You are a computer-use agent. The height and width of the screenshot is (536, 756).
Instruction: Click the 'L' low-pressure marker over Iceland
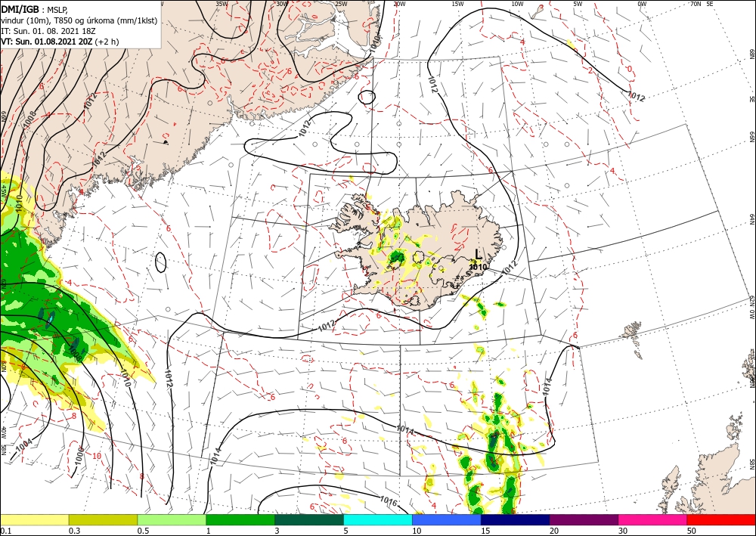click(x=478, y=254)
